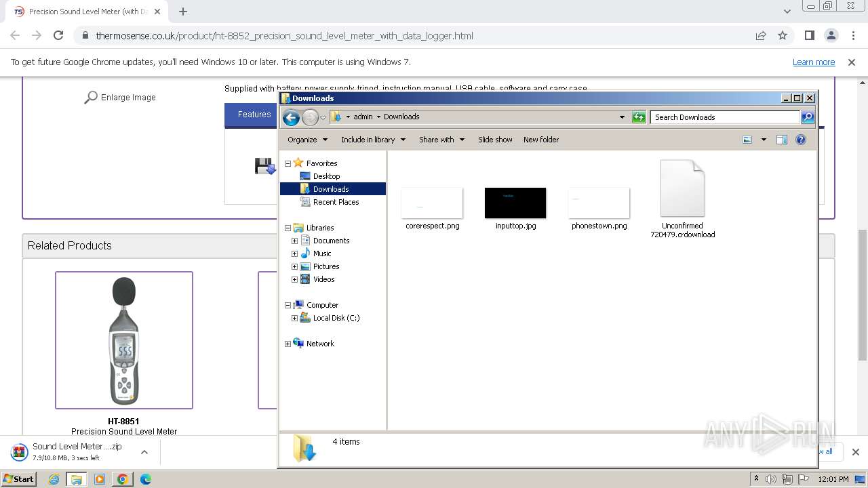Open Internet Explorer from taskbar
The image size is (868, 488).
pos(54,479)
